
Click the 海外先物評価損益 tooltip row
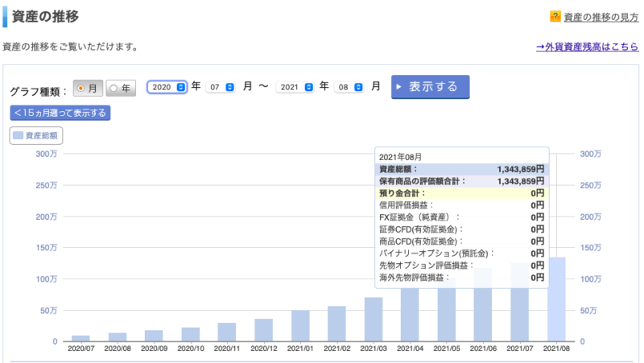click(461, 277)
